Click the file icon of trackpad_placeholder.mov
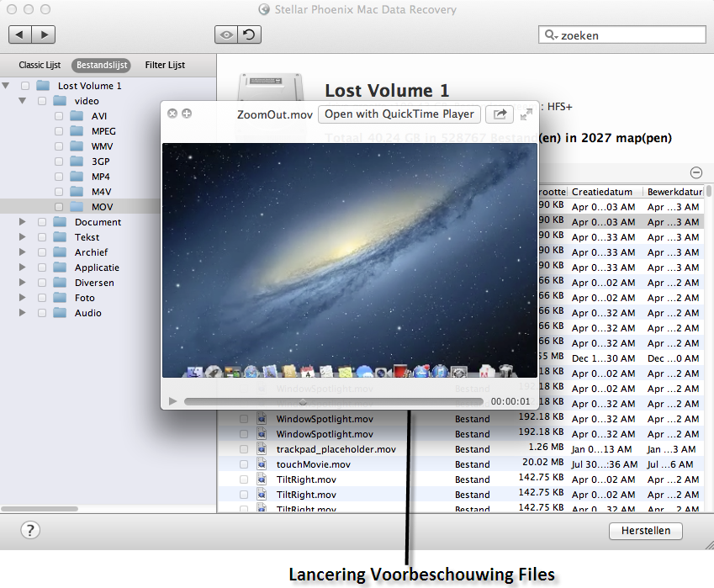 262,449
